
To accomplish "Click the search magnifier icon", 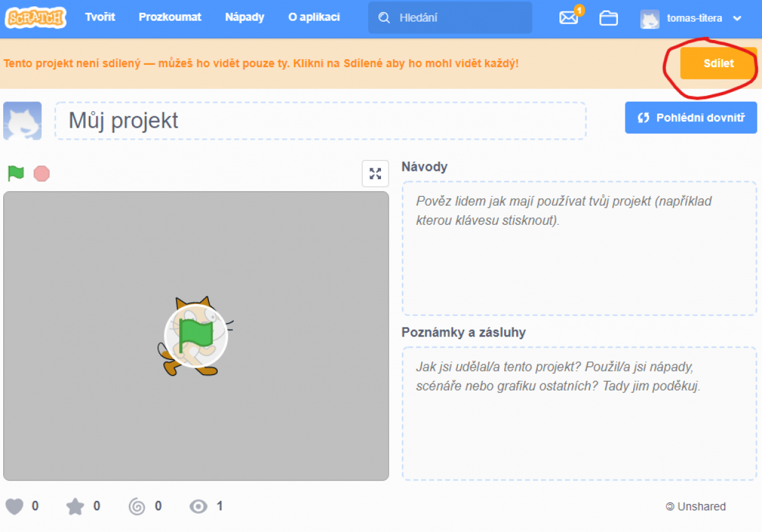I will tap(384, 18).
